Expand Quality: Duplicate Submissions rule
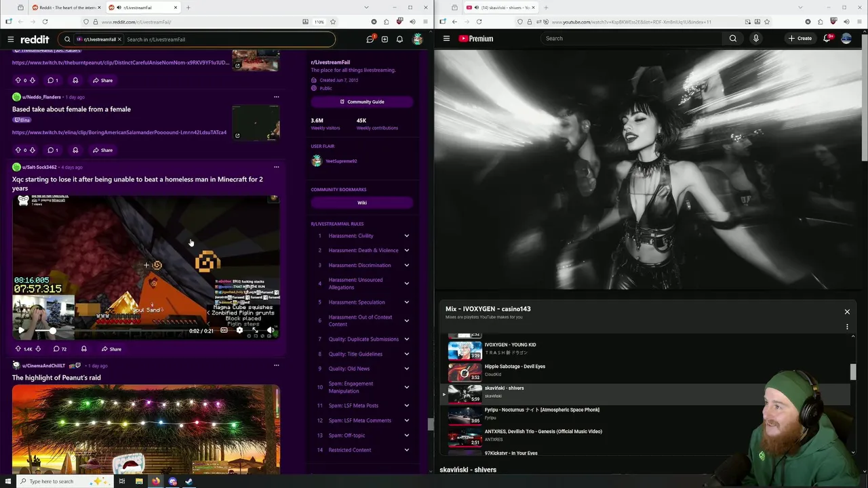The width and height of the screenshot is (868, 488). pos(407,339)
